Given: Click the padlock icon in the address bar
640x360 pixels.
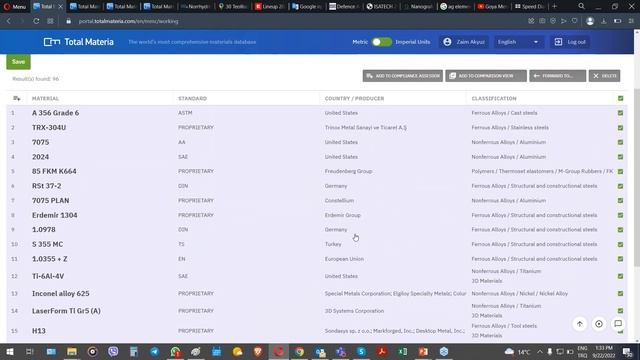Looking at the screenshot, I should tap(69, 21).
